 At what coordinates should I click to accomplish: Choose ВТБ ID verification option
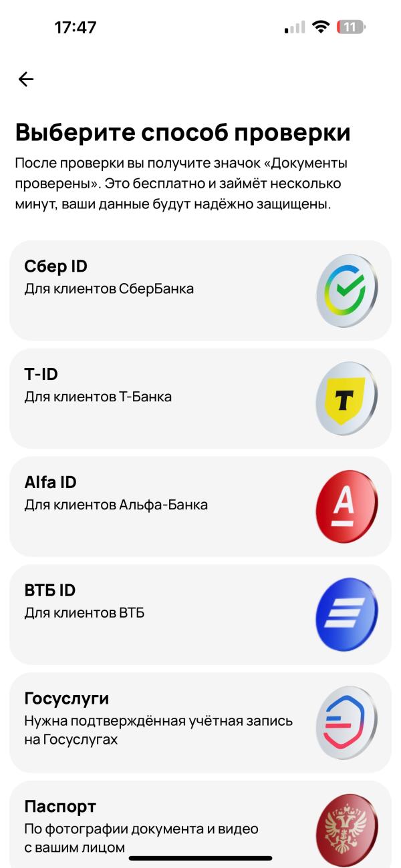pos(200,615)
